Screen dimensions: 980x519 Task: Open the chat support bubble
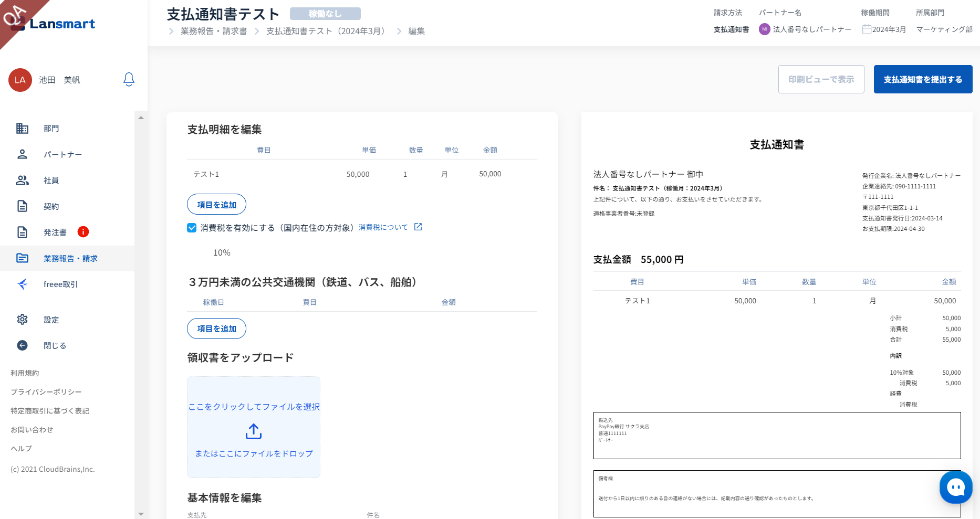coord(955,488)
